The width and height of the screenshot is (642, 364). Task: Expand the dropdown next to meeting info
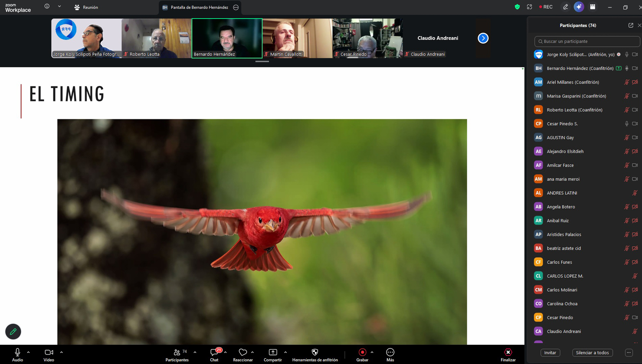(59, 6)
